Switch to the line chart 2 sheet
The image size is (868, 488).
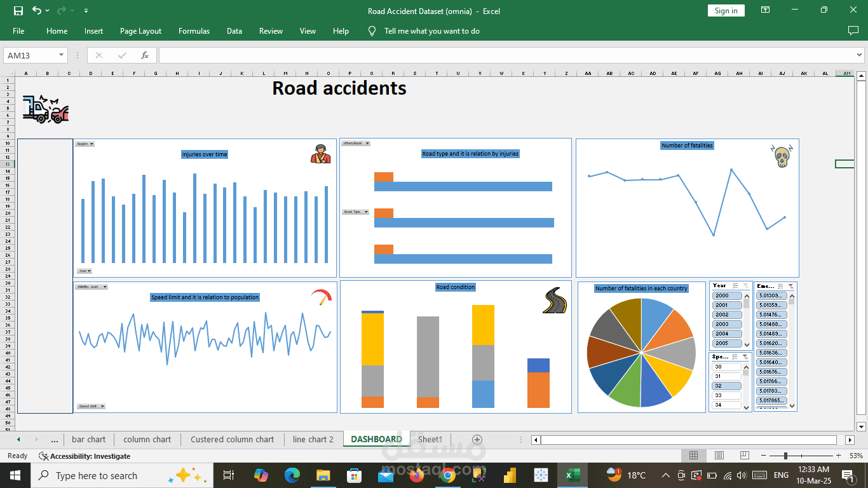[313, 439]
